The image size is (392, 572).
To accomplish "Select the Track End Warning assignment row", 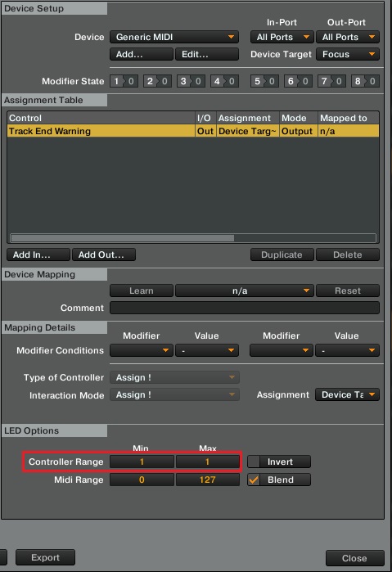I will coord(193,131).
